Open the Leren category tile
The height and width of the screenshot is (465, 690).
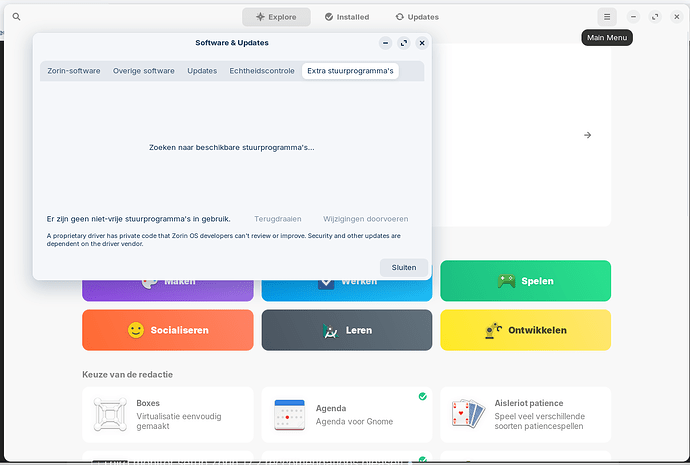(347, 330)
